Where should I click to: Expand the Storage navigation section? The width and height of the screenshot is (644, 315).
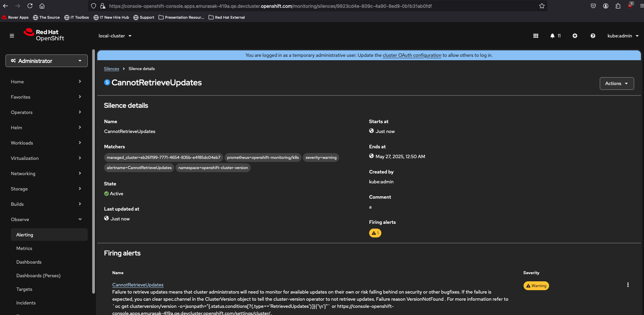[47, 189]
